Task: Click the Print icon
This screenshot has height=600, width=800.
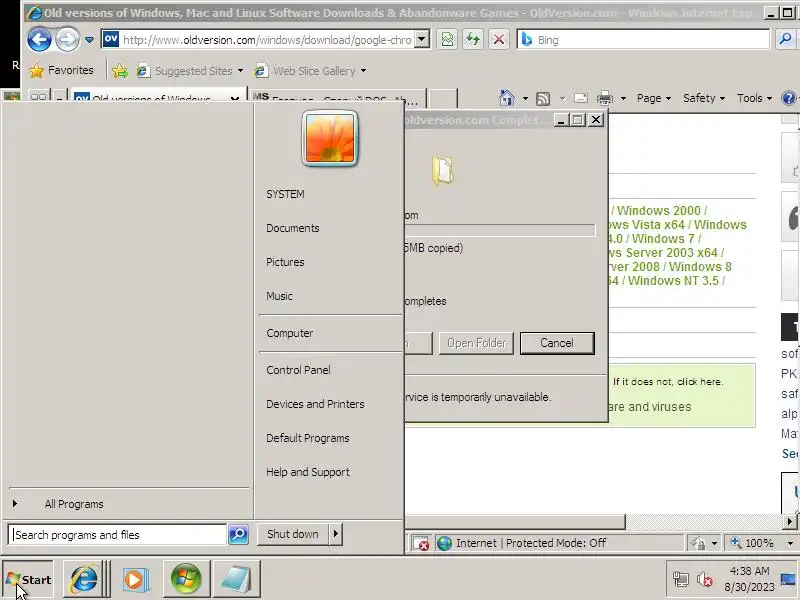Action: point(605,98)
